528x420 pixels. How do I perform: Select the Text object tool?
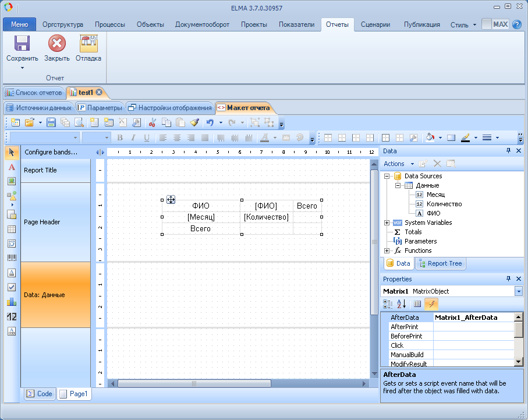[x=11, y=167]
